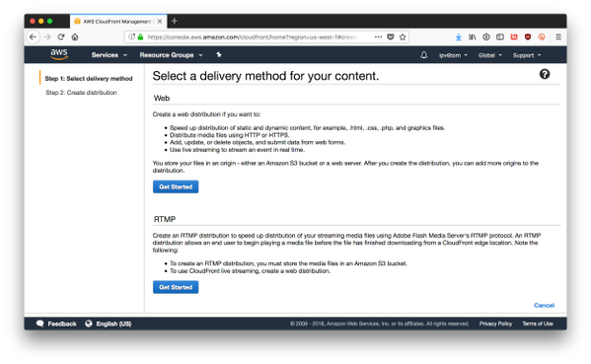
Task: Click the English (US) language selector
Action: point(113,324)
